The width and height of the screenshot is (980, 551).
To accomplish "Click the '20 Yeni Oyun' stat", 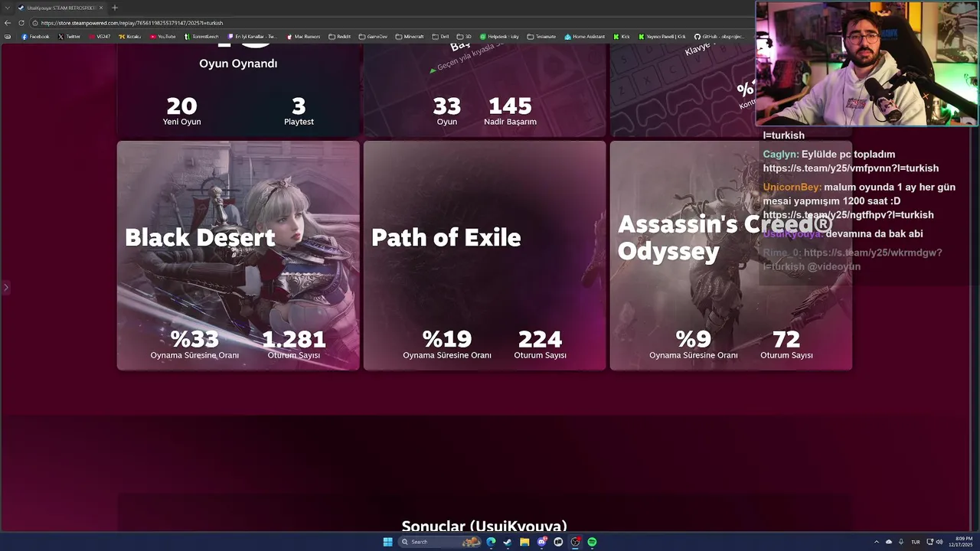I will point(181,110).
